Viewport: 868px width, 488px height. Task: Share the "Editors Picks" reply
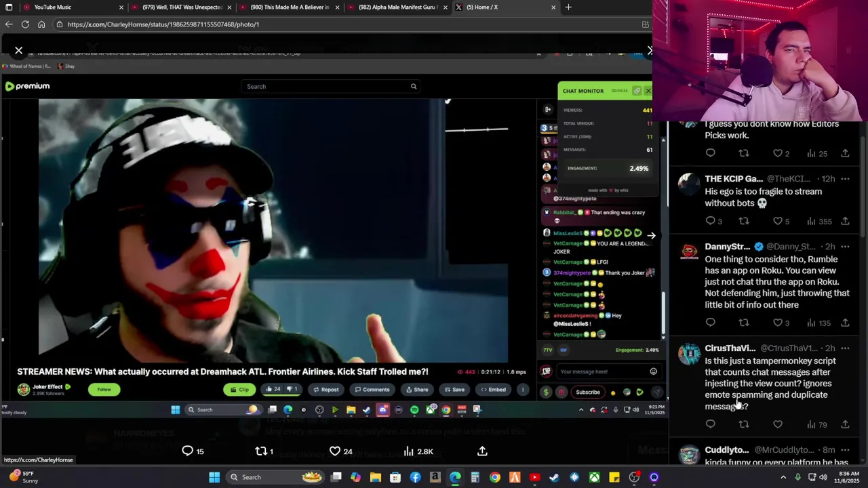[x=845, y=153]
